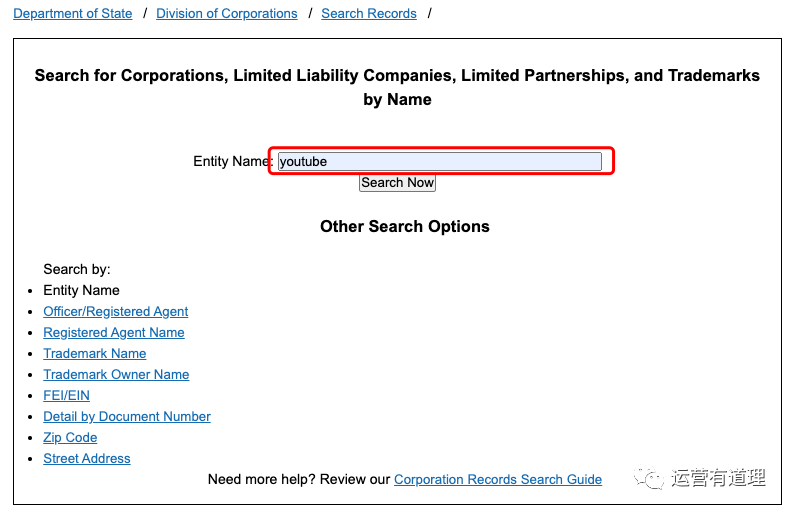Open Detail by Document Number search
The height and width of the screenshot is (512, 791).
click(x=127, y=417)
